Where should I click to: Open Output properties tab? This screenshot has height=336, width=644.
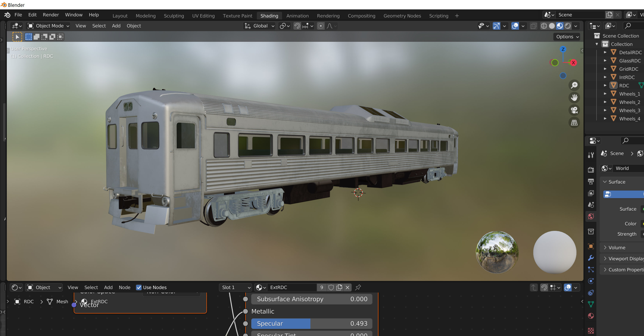[x=591, y=182]
